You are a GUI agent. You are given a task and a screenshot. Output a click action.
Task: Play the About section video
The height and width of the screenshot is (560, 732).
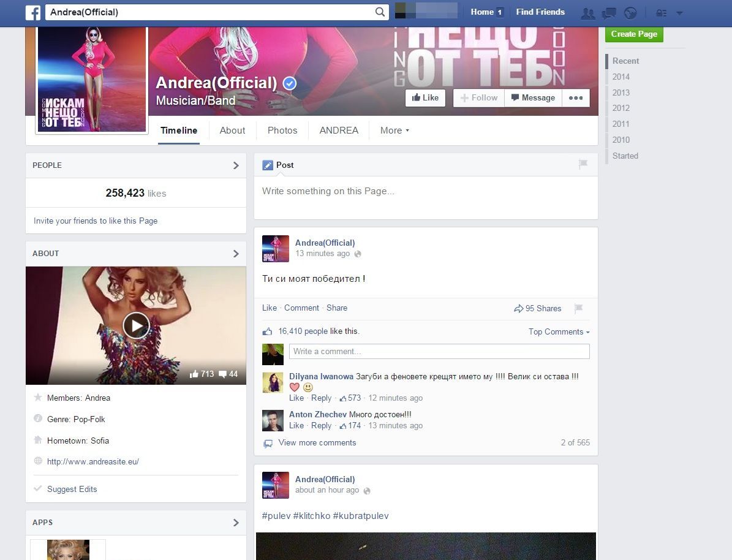coord(137,325)
